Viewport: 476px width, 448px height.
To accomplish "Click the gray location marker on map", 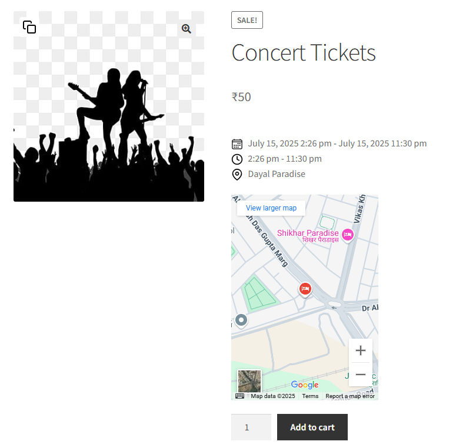I will (241, 320).
